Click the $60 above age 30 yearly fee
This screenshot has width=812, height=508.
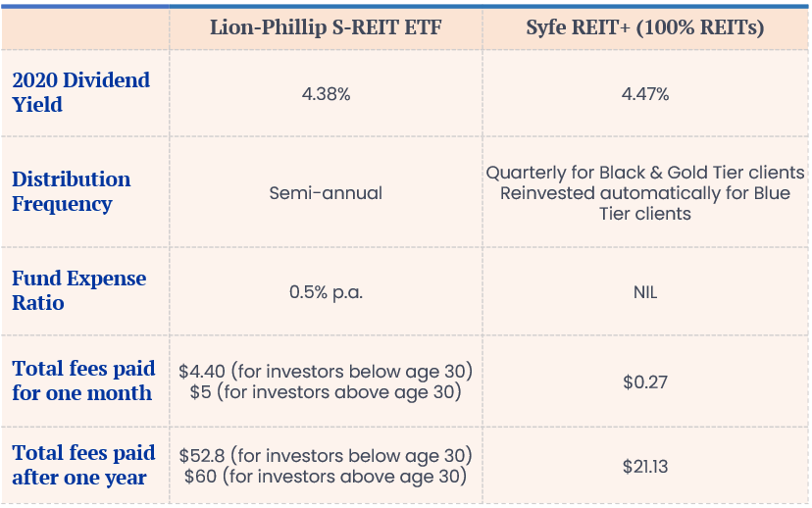[326, 477]
